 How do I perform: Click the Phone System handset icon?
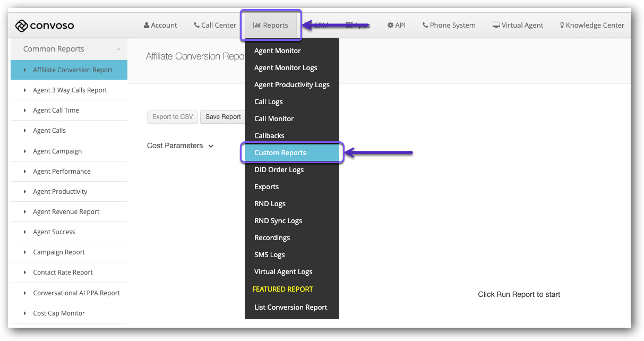pyautogui.click(x=425, y=25)
